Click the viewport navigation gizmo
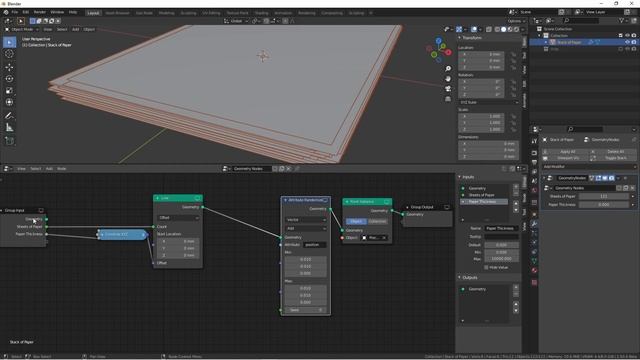Image resolution: width=640 pixels, height=360 pixels. [439, 50]
